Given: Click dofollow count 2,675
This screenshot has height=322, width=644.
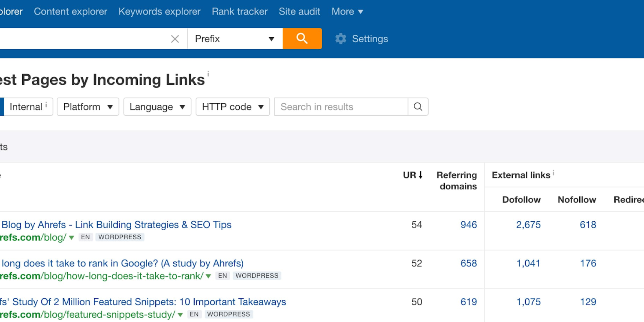Looking at the screenshot, I should click(528, 225).
